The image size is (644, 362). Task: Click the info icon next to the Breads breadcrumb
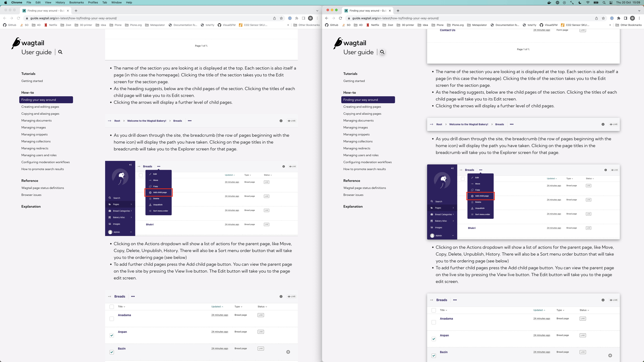[x=281, y=121]
